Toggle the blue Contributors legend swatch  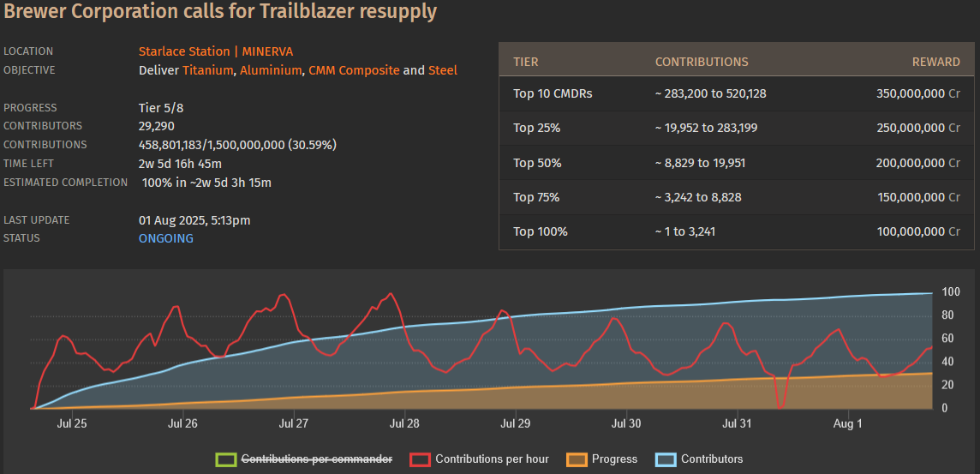(666, 459)
